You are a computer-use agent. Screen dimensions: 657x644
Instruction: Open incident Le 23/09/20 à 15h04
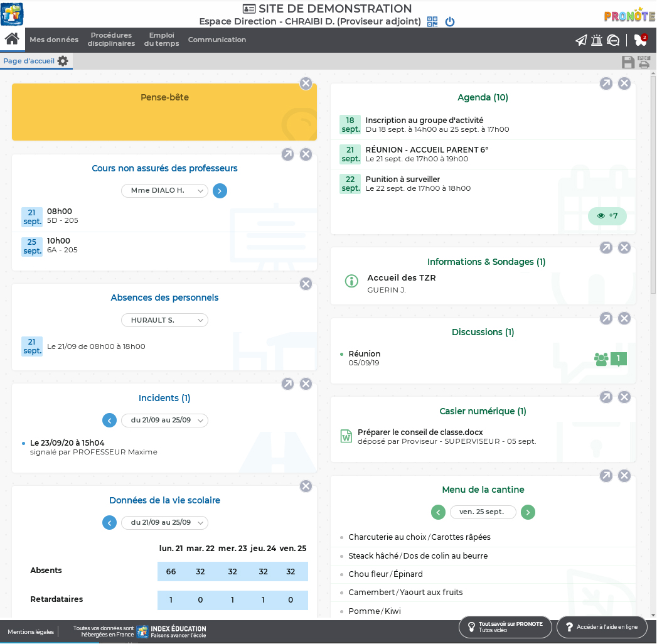(x=67, y=443)
